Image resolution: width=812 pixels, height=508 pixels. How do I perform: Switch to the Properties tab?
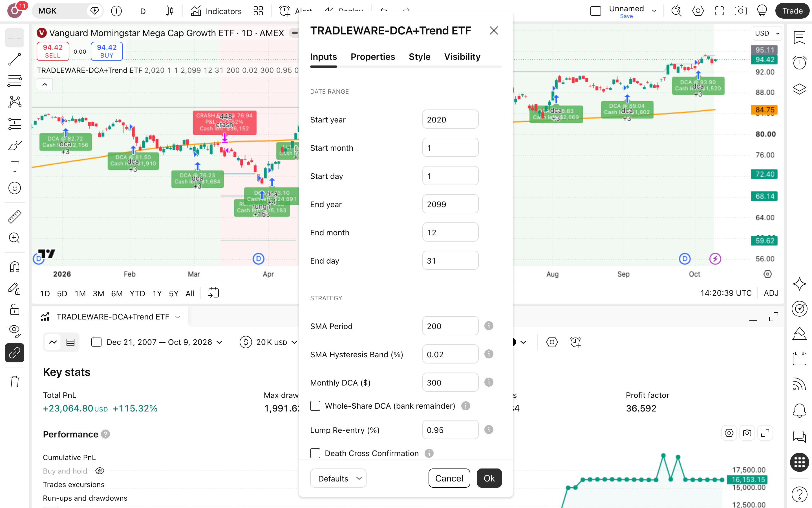point(372,57)
